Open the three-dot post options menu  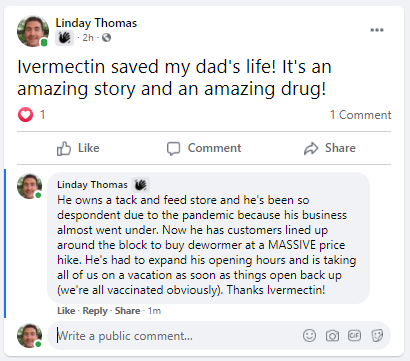click(x=377, y=30)
